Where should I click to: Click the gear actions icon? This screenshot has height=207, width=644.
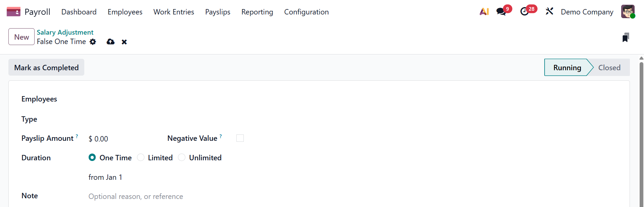pos(93,42)
